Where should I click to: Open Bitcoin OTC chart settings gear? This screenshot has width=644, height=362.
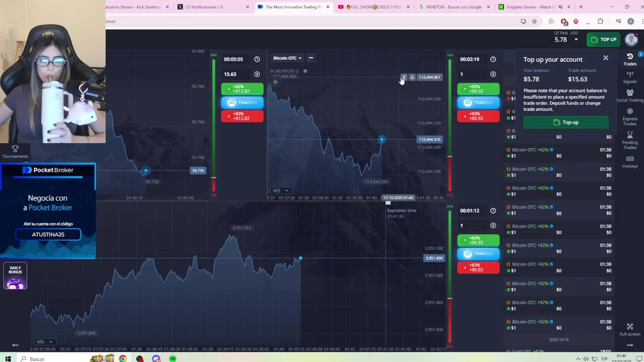(x=305, y=71)
